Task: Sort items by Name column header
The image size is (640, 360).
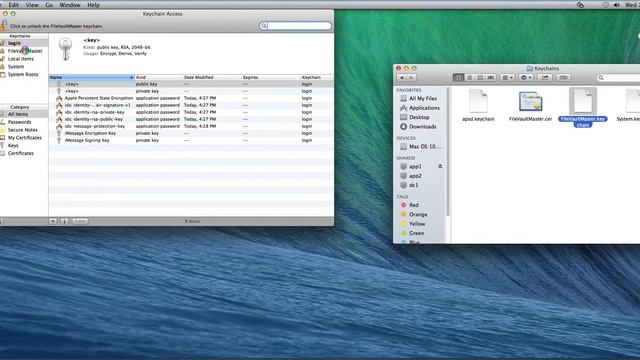Action: click(91, 77)
